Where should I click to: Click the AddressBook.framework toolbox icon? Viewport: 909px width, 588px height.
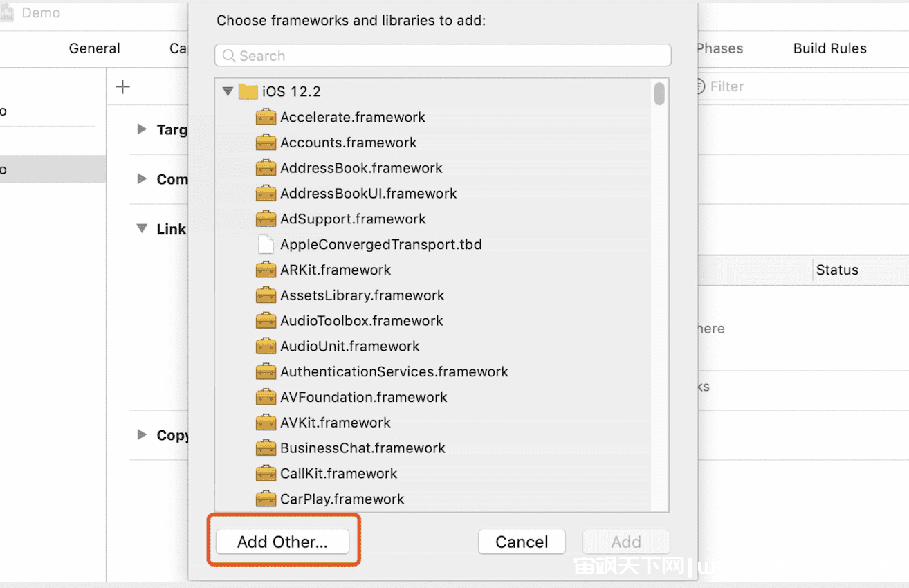coord(266,168)
